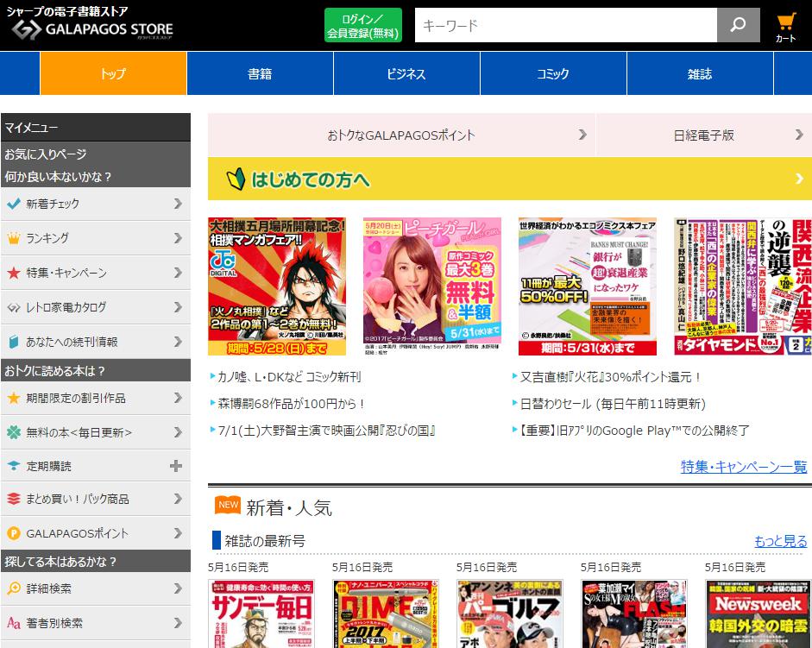
Task: Click the chevron on まとめ買い！パック商品 row
Action: pyautogui.click(x=178, y=499)
